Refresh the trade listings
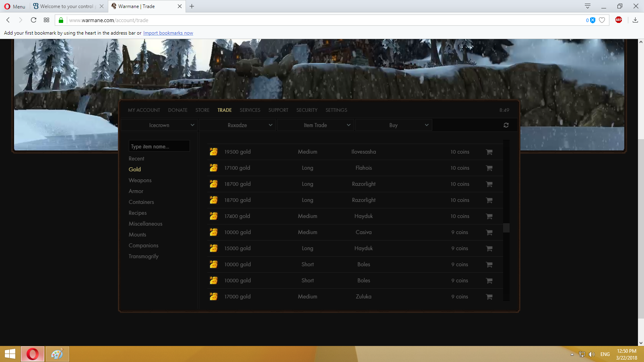Viewport: 644px width, 362px height. point(506,125)
